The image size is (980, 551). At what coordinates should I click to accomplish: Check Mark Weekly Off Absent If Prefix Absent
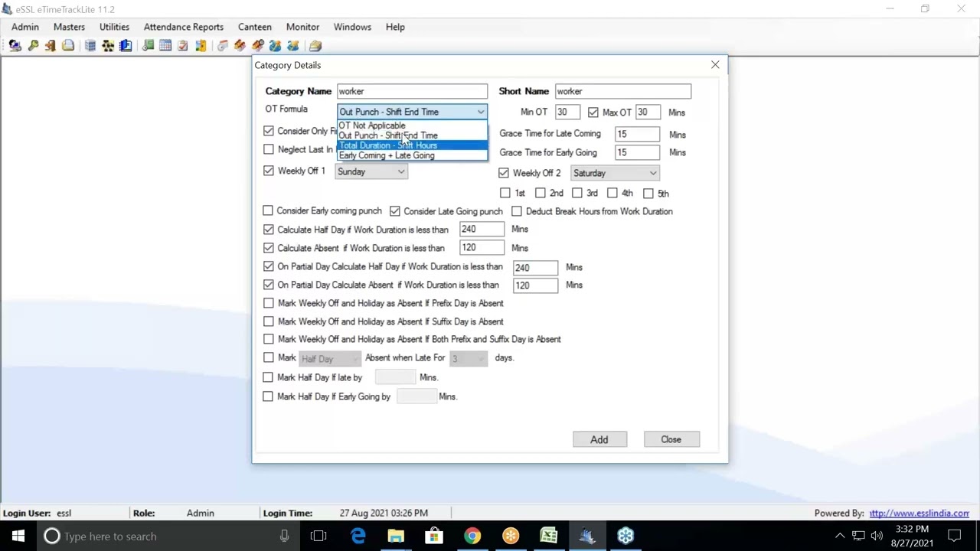(x=269, y=303)
